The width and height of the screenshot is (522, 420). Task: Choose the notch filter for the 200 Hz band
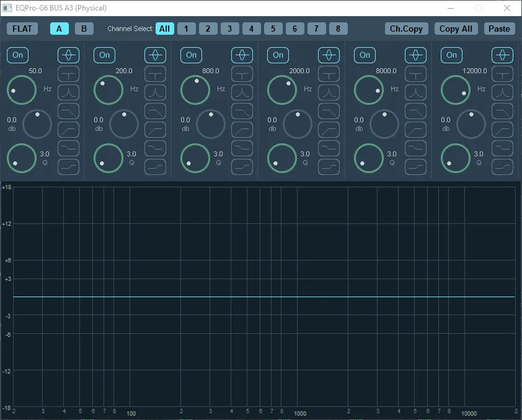[156, 74]
